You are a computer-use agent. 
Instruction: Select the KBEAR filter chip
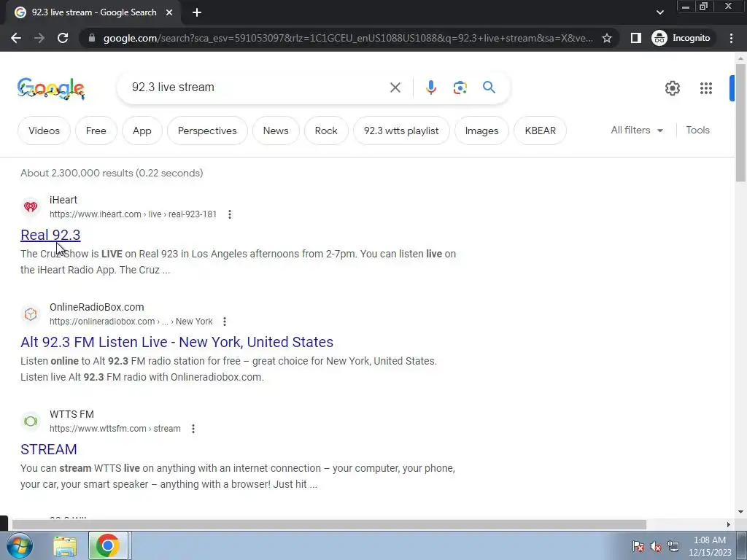click(541, 131)
